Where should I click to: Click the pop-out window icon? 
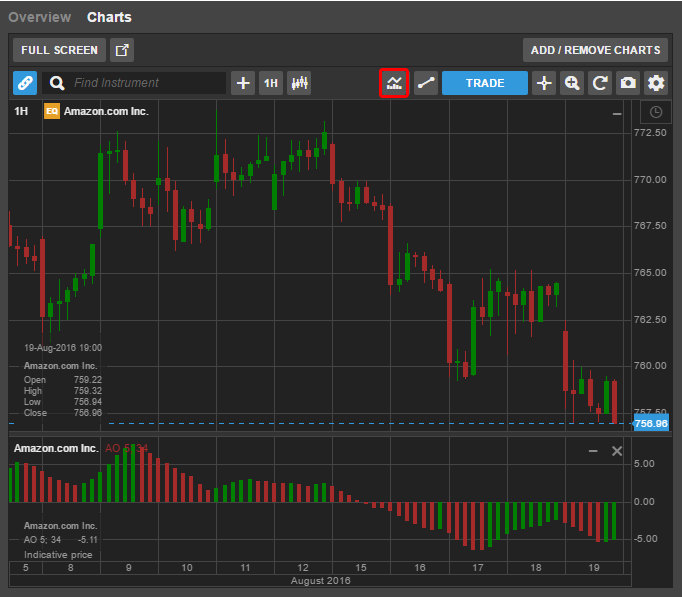(x=121, y=50)
